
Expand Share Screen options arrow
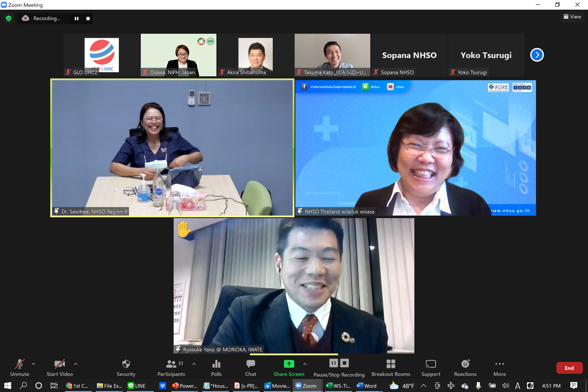[x=305, y=364]
